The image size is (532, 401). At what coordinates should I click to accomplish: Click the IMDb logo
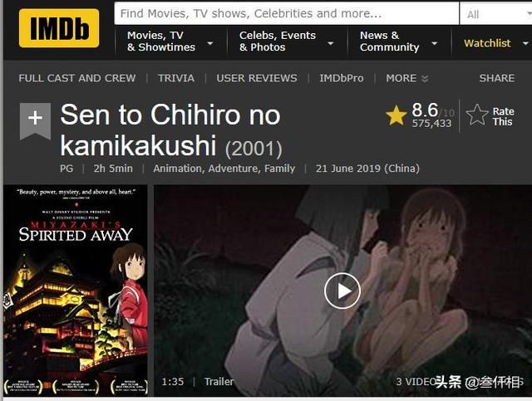tap(59, 28)
